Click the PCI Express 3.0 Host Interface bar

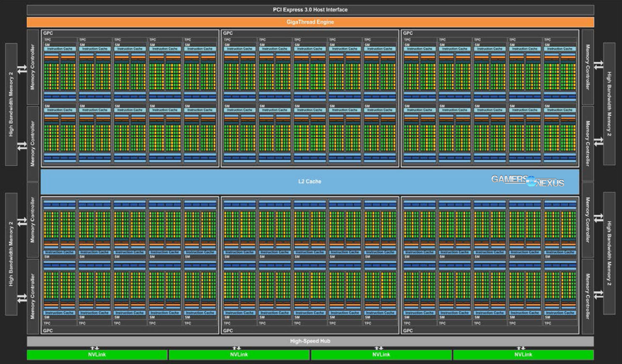tap(310, 9)
